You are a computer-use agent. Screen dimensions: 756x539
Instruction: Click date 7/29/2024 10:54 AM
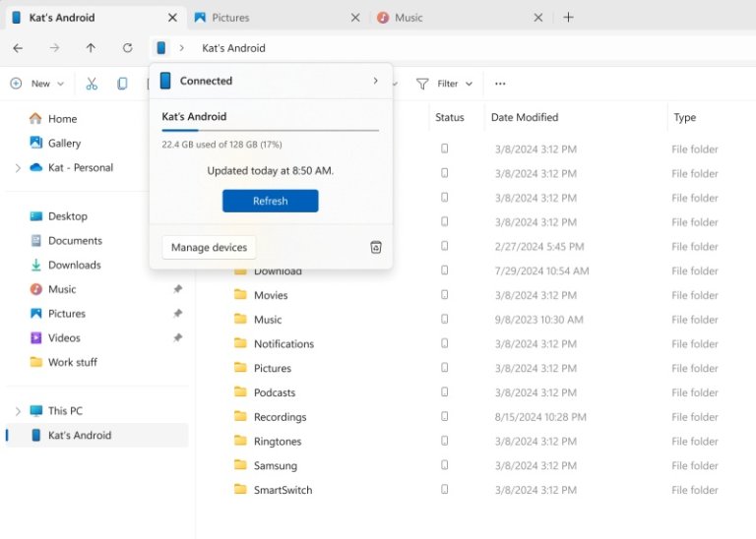[542, 270]
